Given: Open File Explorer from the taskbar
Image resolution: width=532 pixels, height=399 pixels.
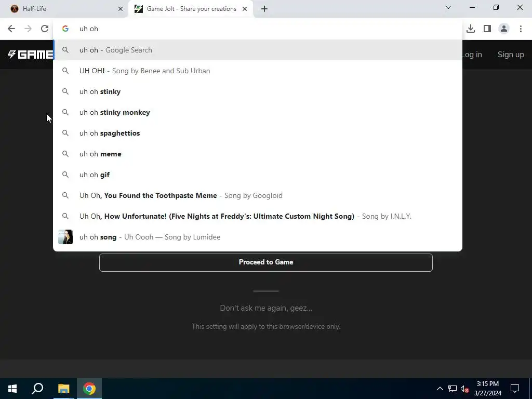Looking at the screenshot, I should tap(63, 389).
